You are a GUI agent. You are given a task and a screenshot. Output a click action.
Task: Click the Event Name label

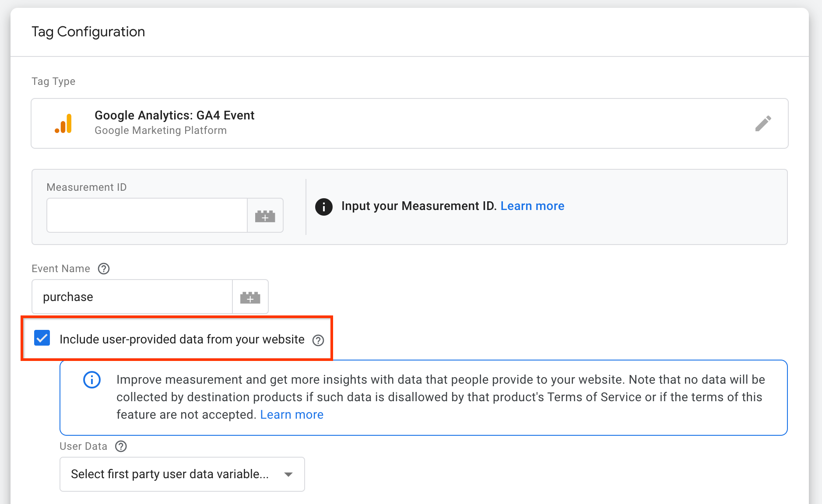pos(61,269)
